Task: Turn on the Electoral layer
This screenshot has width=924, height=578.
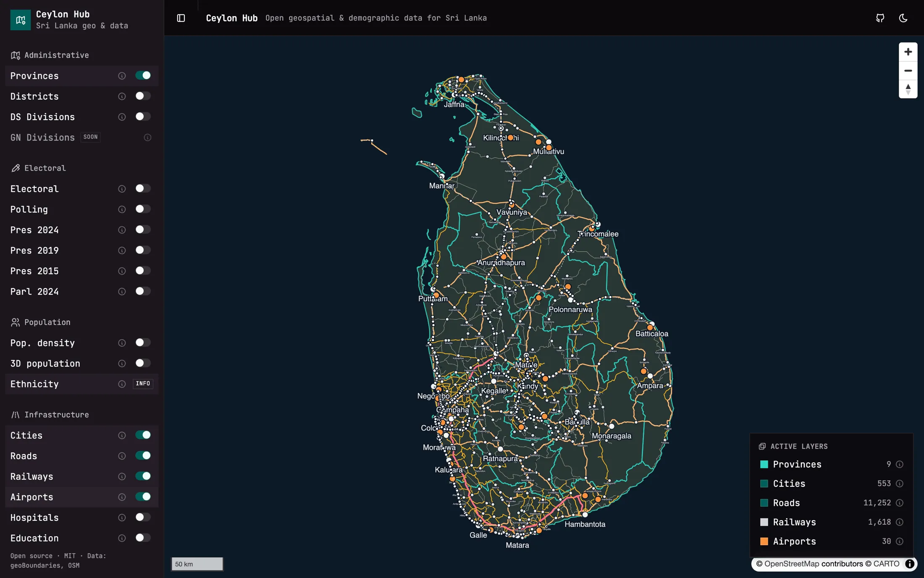Action: click(x=143, y=189)
